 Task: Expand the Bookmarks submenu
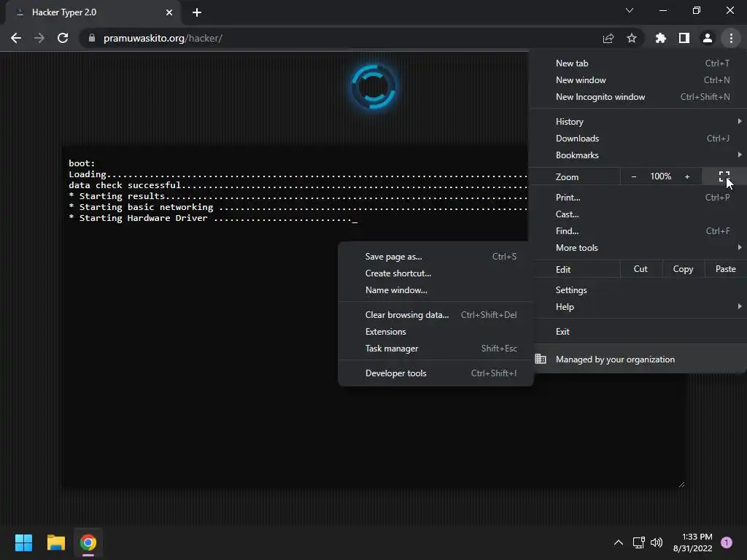(x=638, y=155)
